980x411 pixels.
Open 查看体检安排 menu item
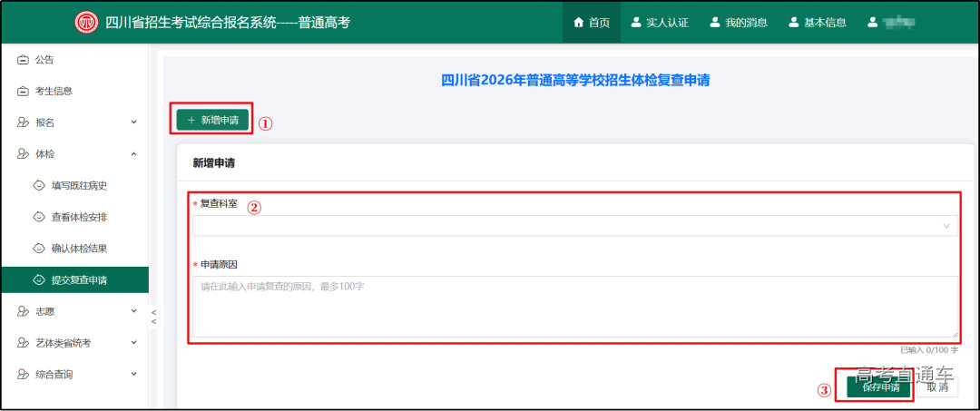tap(85, 217)
